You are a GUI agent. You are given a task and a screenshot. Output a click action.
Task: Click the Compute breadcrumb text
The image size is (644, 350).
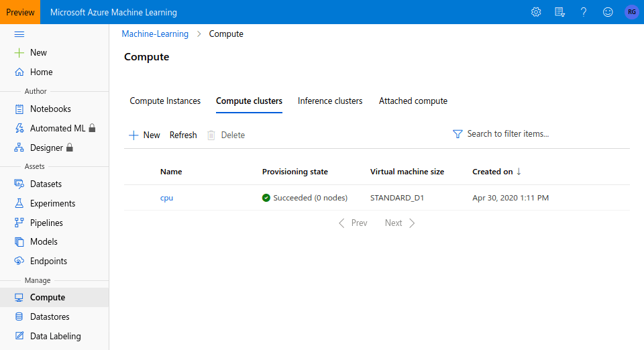(x=226, y=34)
